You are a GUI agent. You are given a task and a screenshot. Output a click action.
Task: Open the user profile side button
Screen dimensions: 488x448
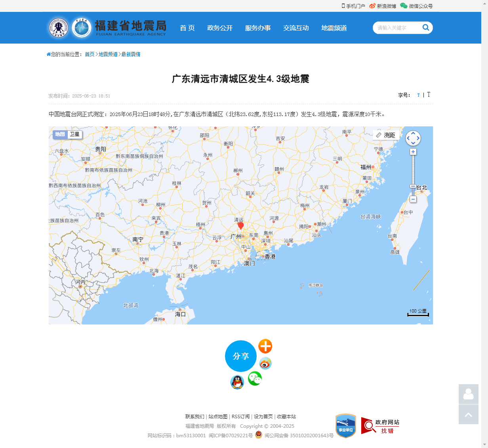(468, 394)
